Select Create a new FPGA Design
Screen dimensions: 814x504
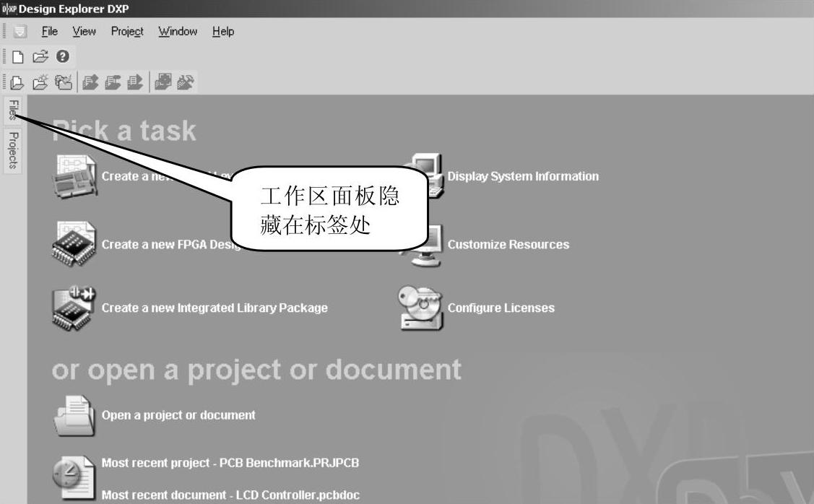(171, 245)
